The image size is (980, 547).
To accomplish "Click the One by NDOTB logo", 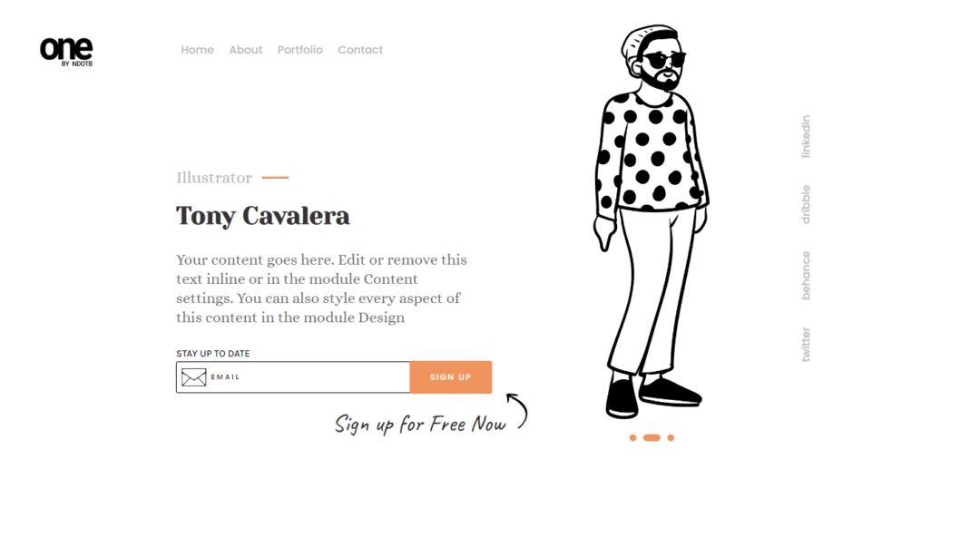I will point(66,52).
